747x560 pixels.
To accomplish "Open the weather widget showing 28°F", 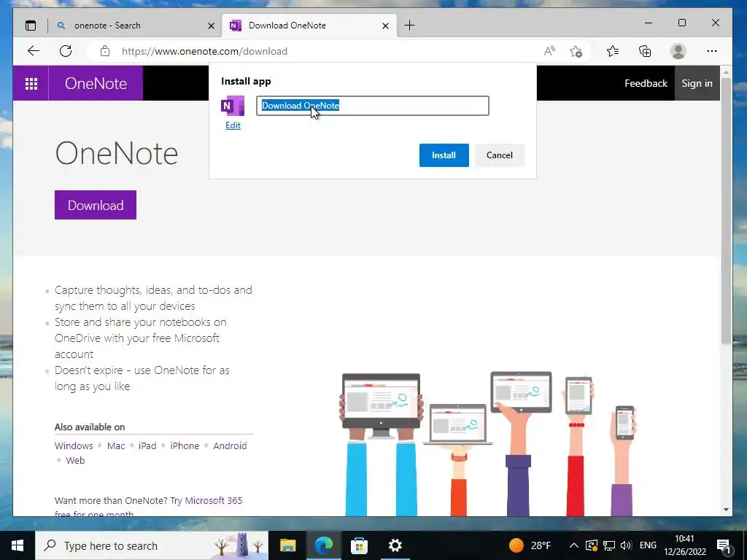I will (x=530, y=545).
